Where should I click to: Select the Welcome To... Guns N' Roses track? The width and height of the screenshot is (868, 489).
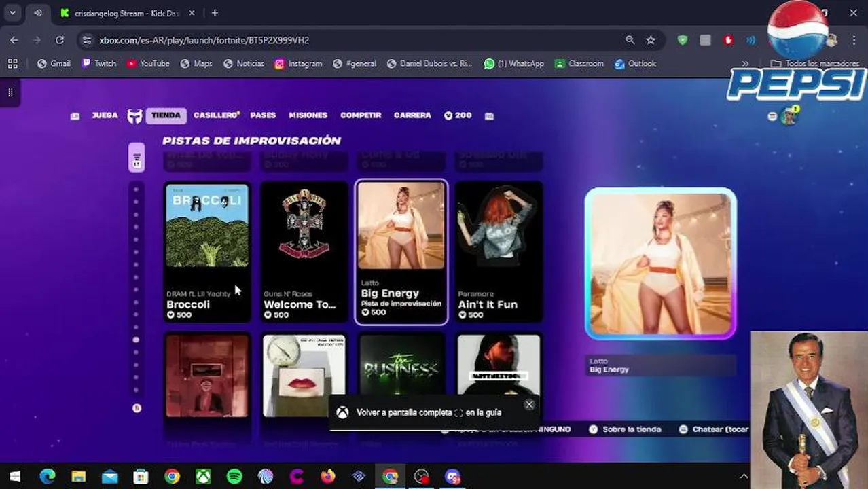coord(304,252)
